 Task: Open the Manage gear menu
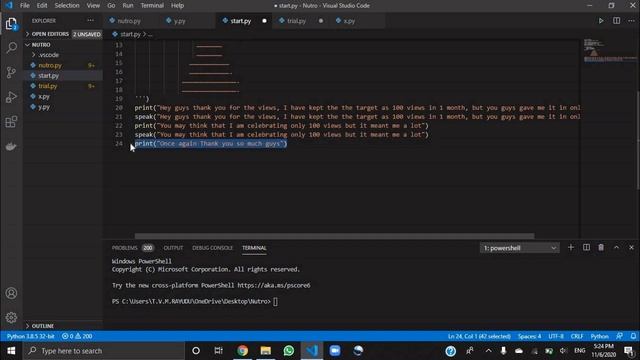pos(11,317)
